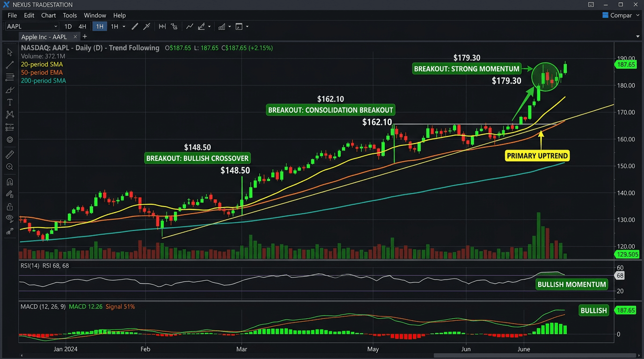The width and height of the screenshot is (644, 359).
Task: Select the trend line drawing tool
Action: tap(9, 65)
